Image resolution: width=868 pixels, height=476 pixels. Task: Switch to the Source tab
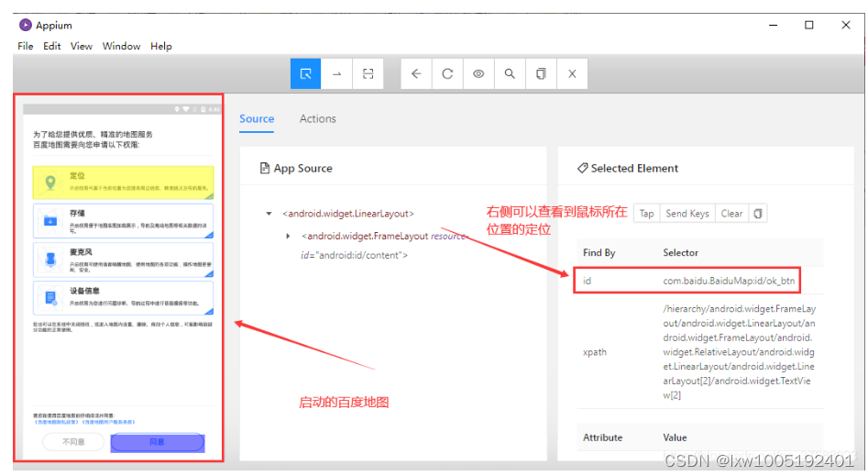tap(257, 118)
